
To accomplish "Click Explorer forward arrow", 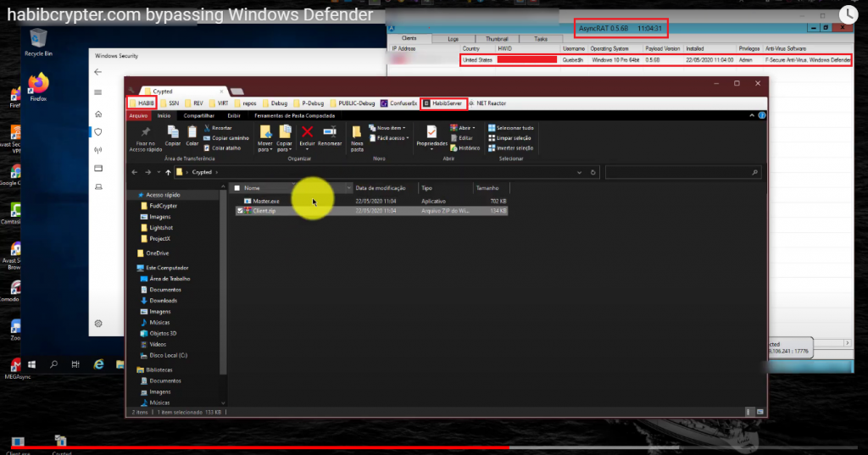I will [x=147, y=172].
